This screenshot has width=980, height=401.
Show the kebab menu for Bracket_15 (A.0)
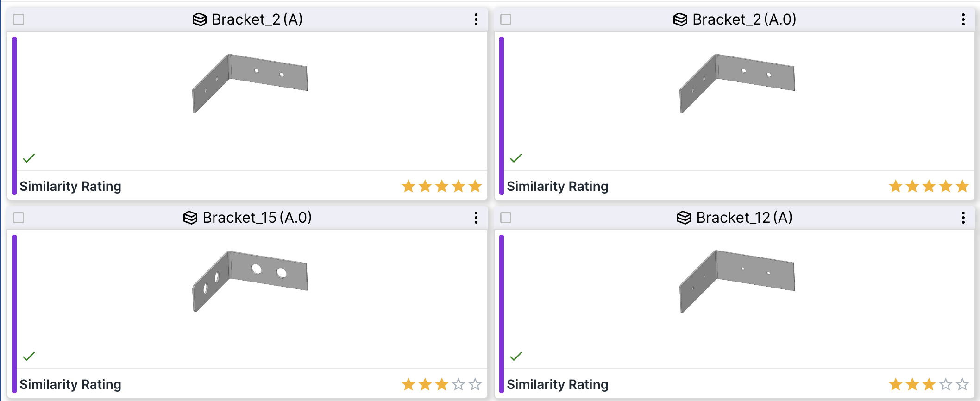point(476,218)
